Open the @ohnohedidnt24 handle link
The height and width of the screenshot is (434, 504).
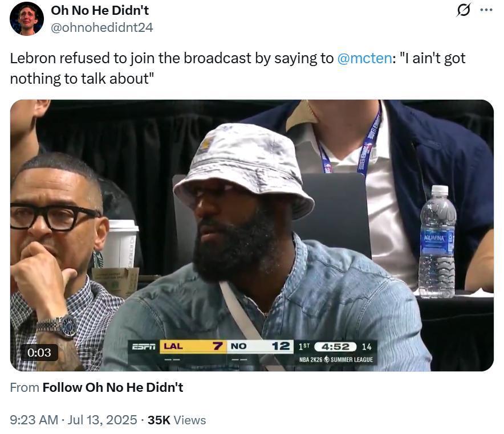click(x=102, y=27)
